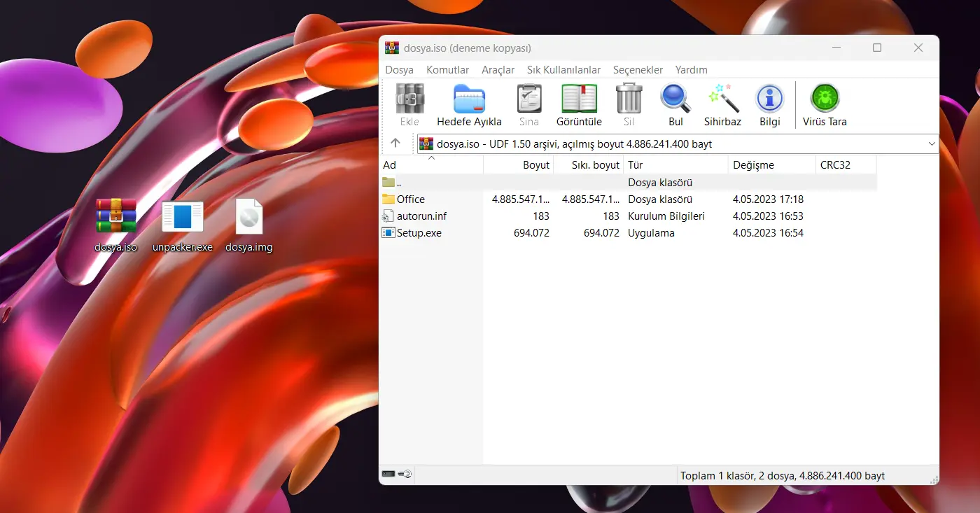This screenshot has width=980, height=513.
Task: Click the Sil trash can icon
Action: pyautogui.click(x=629, y=99)
